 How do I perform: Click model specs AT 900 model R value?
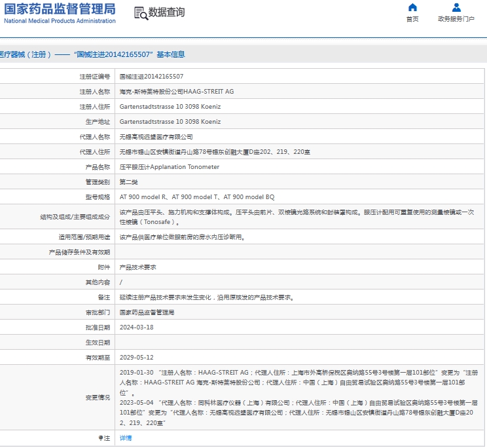[x=197, y=197]
